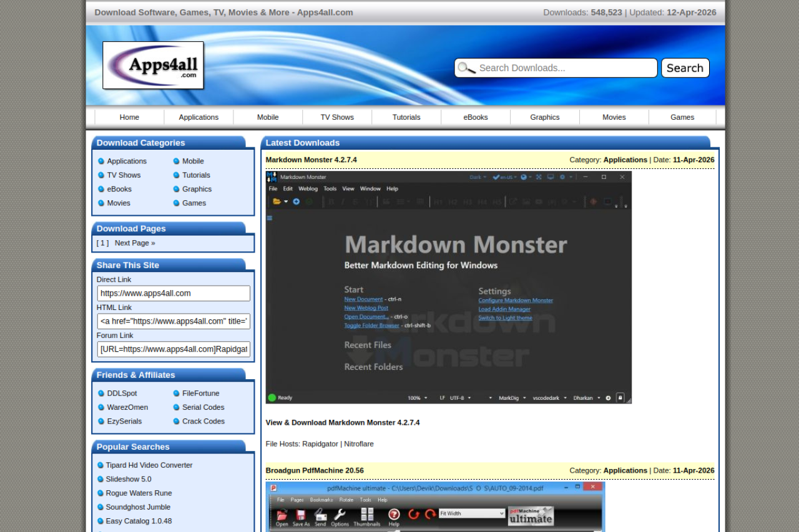
Task: Click the Apps4all.com logo
Action: click(x=153, y=65)
